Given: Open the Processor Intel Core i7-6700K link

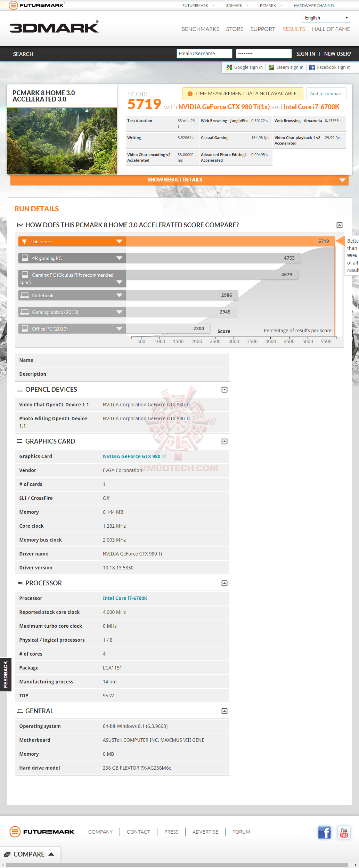Looking at the screenshot, I should coord(125,598).
